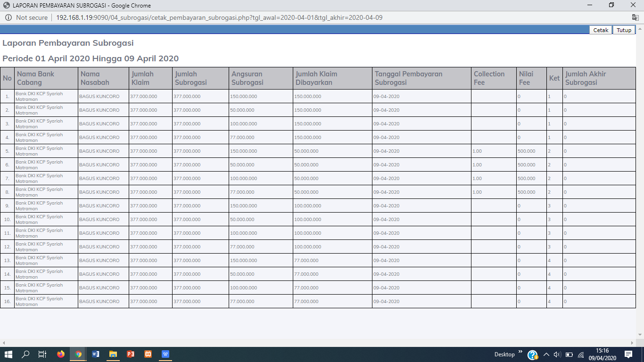Click the horizontal scrollbar right arrow
Image resolution: width=644 pixels, height=362 pixels.
point(633,343)
